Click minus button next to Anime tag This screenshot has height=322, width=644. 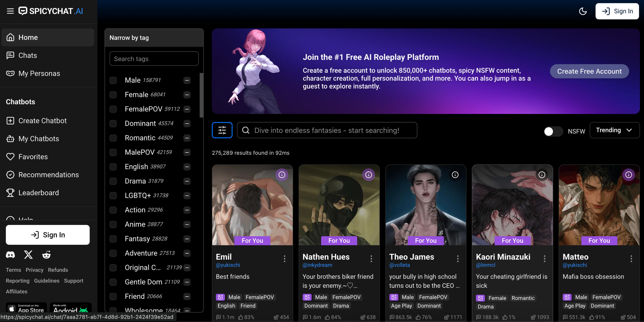point(187,224)
